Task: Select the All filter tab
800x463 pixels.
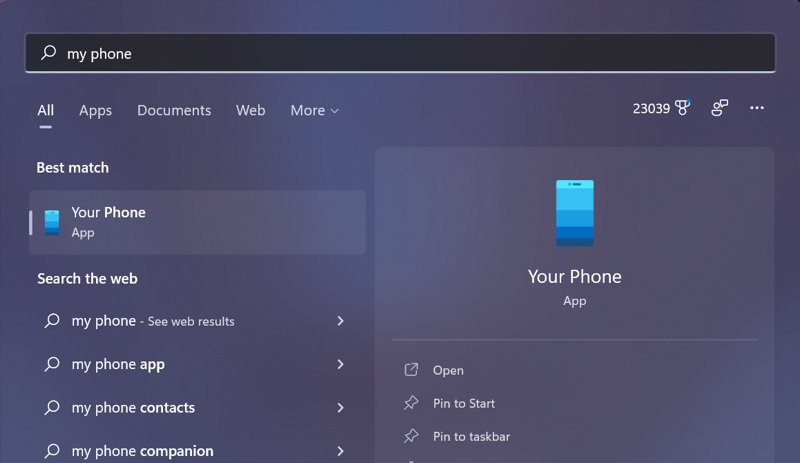Action: point(45,110)
